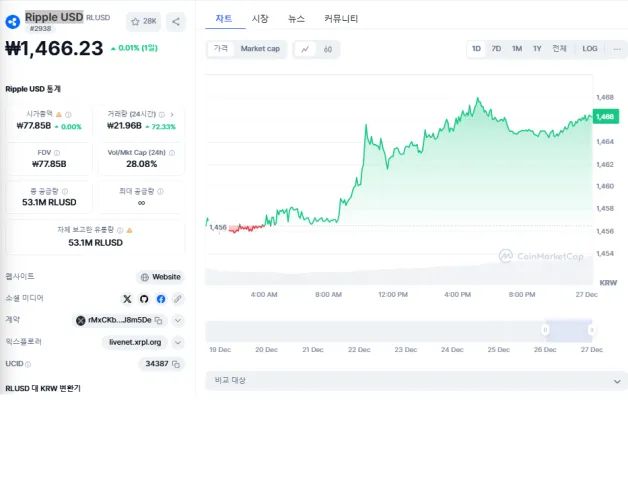Copy the contract address rMxCKb...J8m5De
The height and width of the screenshot is (480, 628).
pos(159,321)
